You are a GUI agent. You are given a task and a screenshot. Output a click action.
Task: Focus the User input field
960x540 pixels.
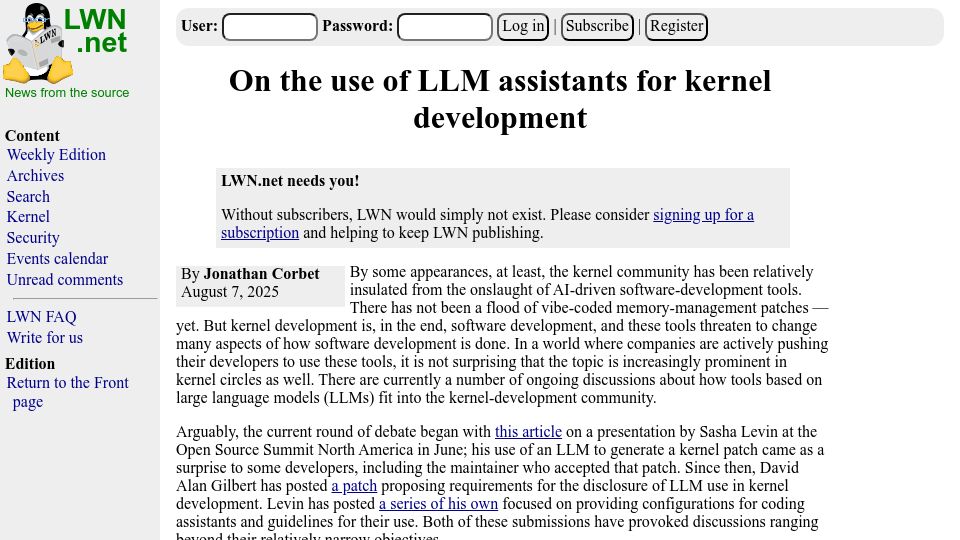pyautogui.click(x=270, y=27)
